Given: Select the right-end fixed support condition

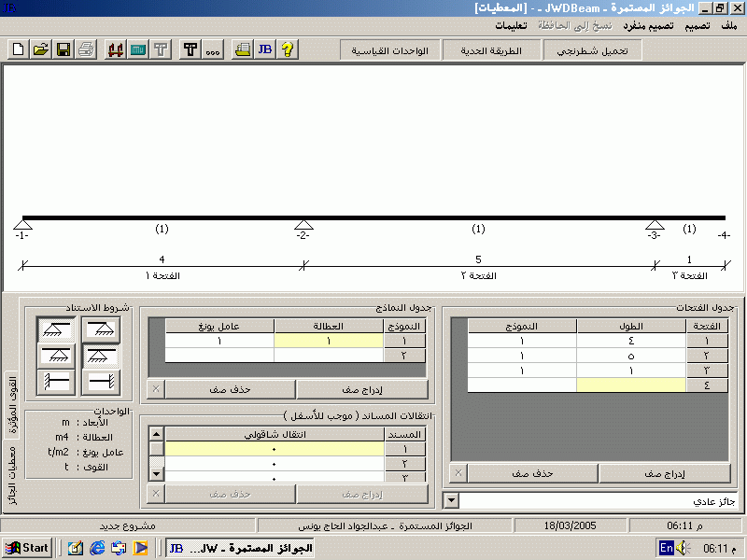Looking at the screenshot, I should 101,382.
